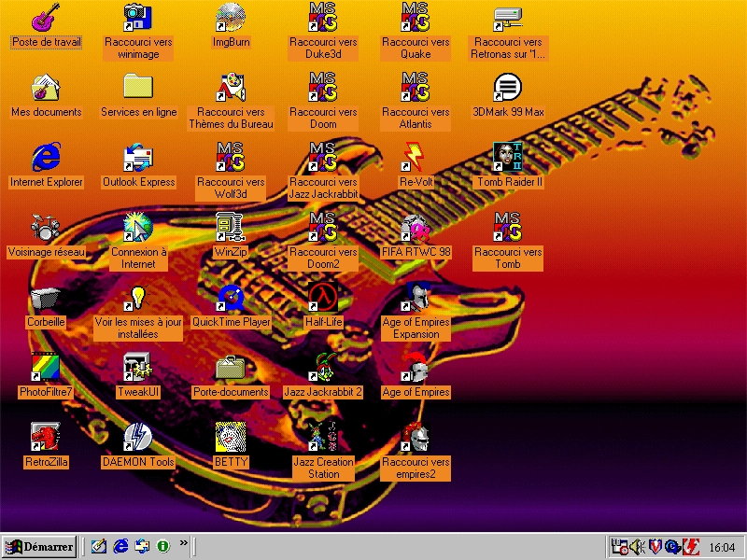Click the RetroZilla browser icon
The image size is (747, 560).
(x=46, y=437)
